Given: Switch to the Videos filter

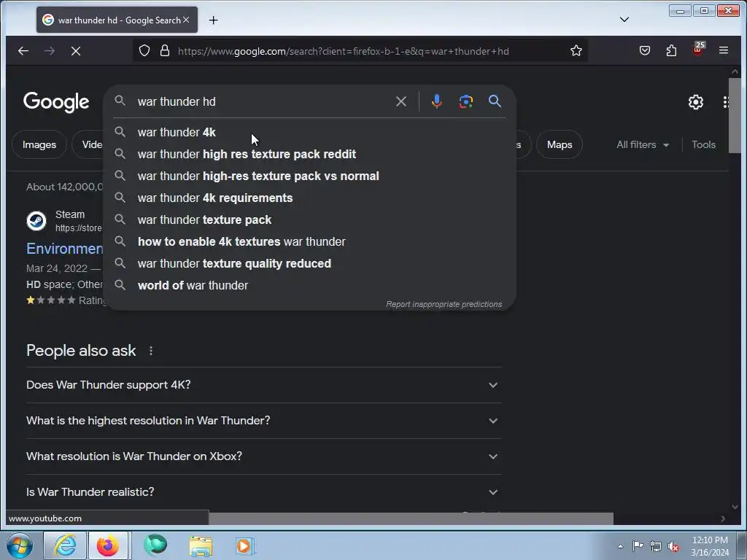Looking at the screenshot, I should click(x=88, y=145).
